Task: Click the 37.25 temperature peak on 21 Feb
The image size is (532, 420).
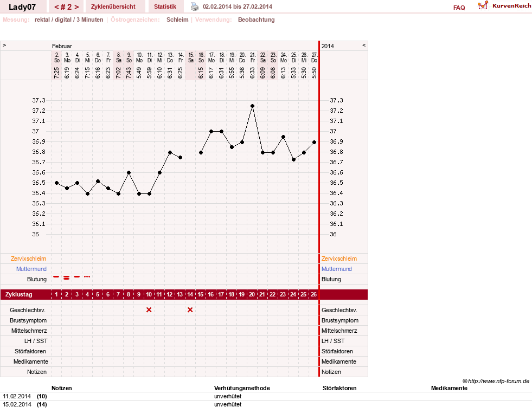Action: pyautogui.click(x=252, y=106)
